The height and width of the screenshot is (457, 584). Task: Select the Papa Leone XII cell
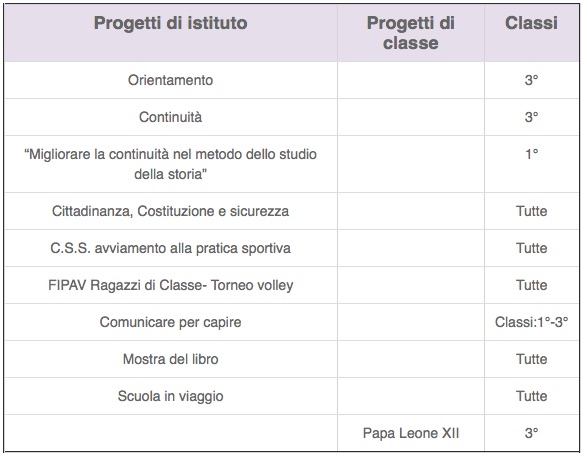[411, 433]
